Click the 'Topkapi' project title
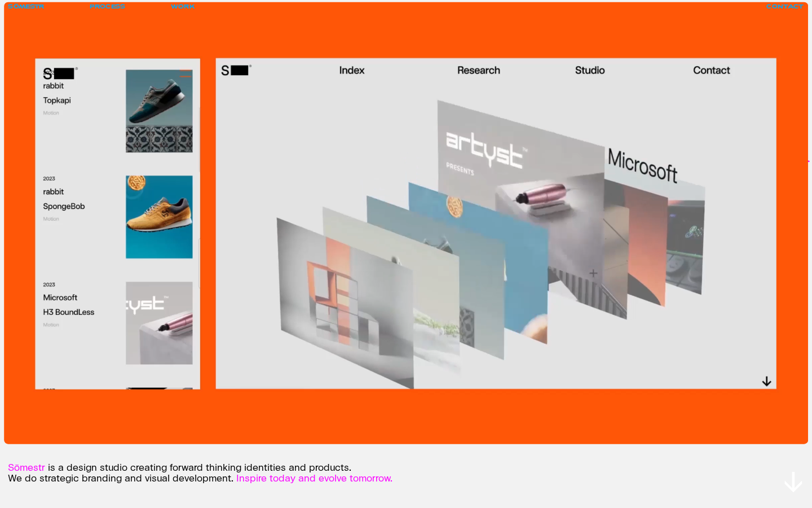This screenshot has width=812, height=508. click(57, 100)
